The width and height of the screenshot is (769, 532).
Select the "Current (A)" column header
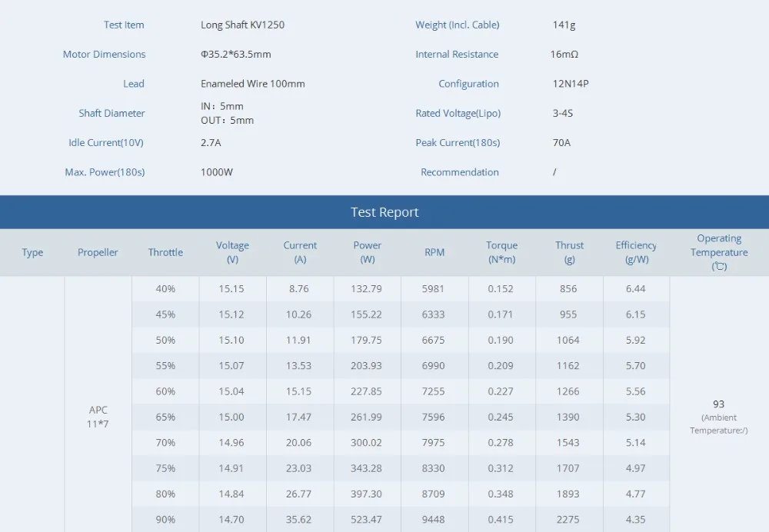click(x=300, y=252)
